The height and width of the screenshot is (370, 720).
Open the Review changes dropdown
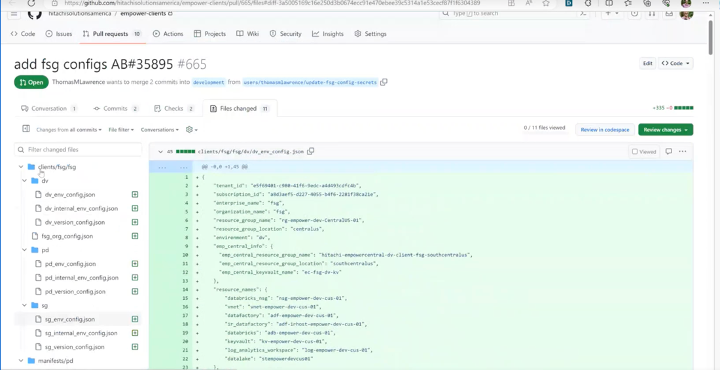click(x=665, y=130)
